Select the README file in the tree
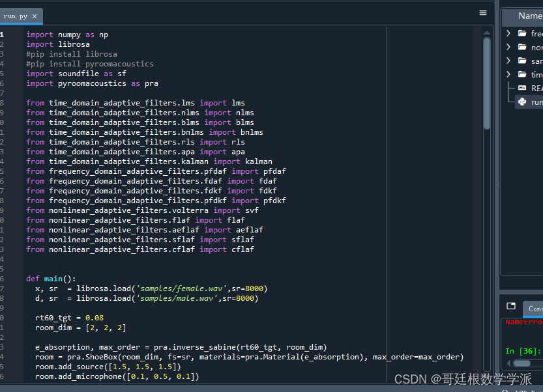The width and height of the screenshot is (543, 392). 536,88
